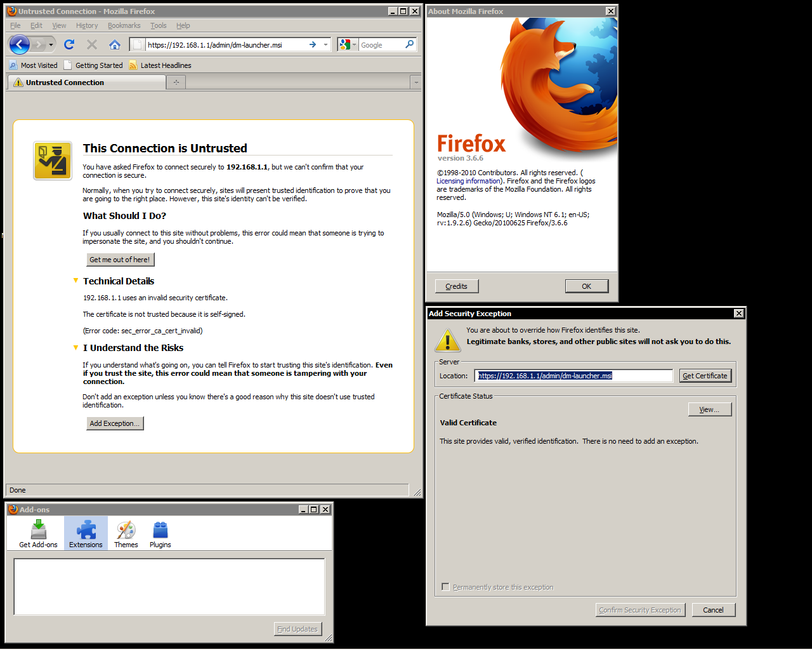Click the Location field in Security Exception dialog

tap(574, 376)
